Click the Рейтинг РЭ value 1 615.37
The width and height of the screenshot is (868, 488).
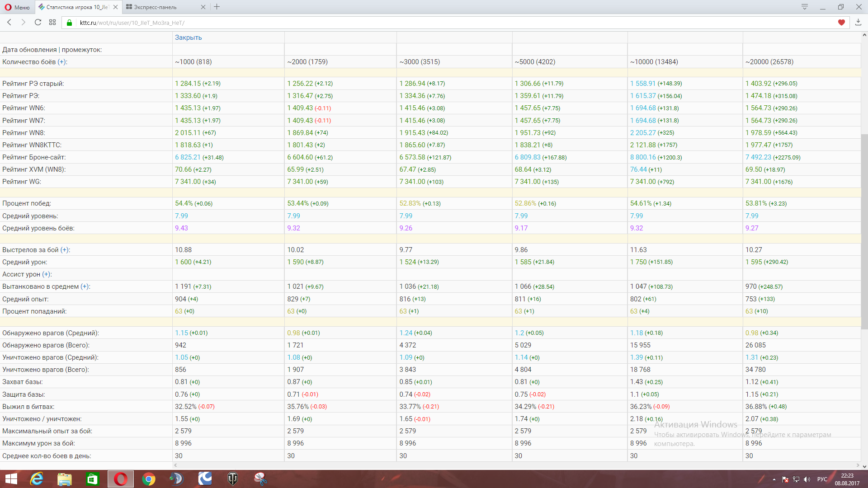point(643,96)
